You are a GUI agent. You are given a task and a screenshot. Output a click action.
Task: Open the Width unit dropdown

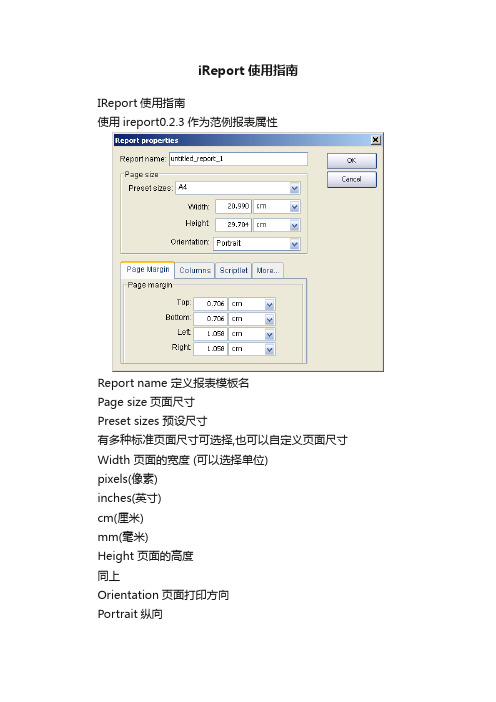(x=277, y=206)
